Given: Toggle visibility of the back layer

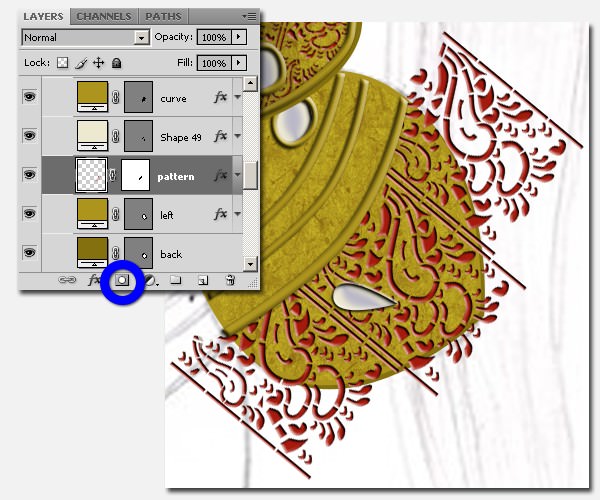Looking at the screenshot, I should point(29,252).
